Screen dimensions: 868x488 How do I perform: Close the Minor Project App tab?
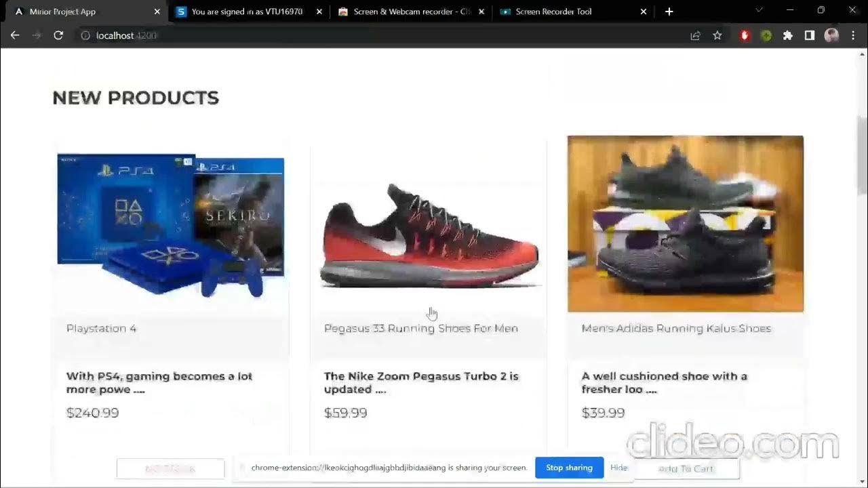(157, 12)
